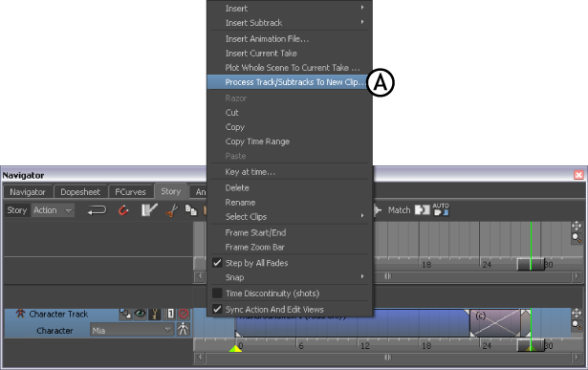Toggle the red magnet snap icon
The image size is (588, 370).
click(x=123, y=210)
